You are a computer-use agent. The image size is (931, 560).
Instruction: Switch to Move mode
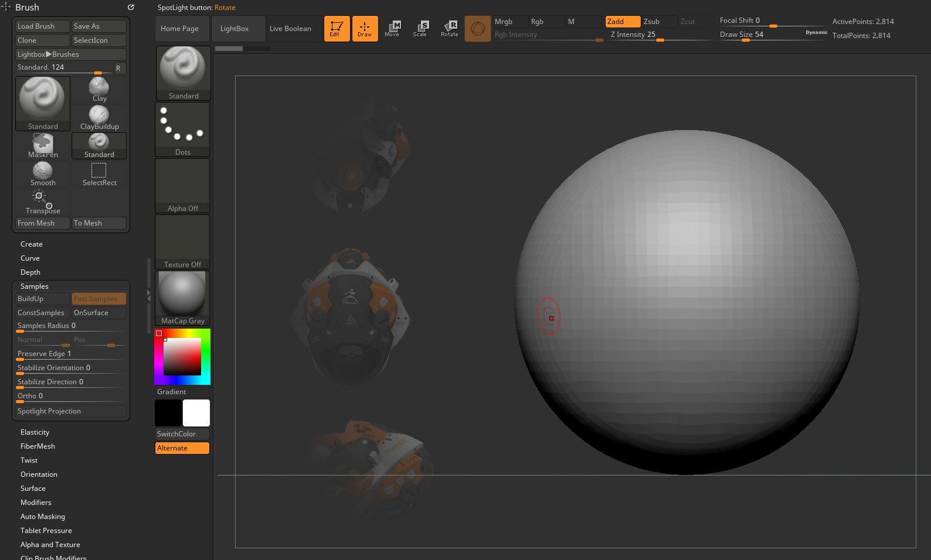tap(392, 29)
